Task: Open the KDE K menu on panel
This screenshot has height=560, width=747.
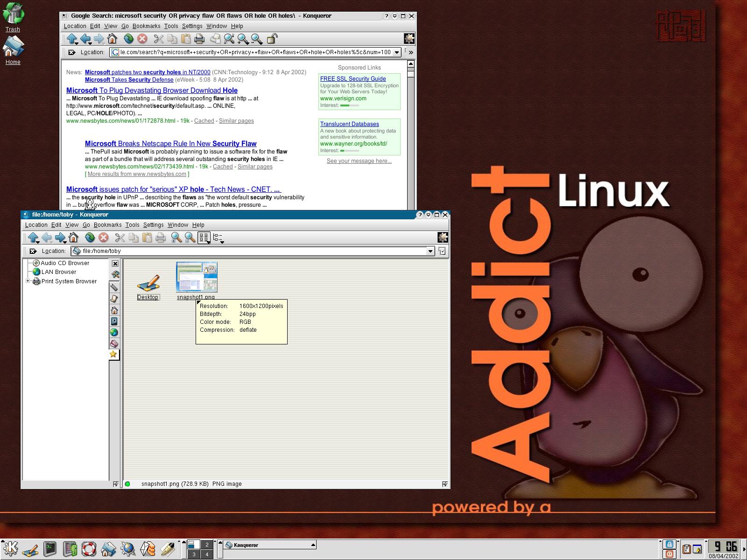Action: (x=10, y=549)
